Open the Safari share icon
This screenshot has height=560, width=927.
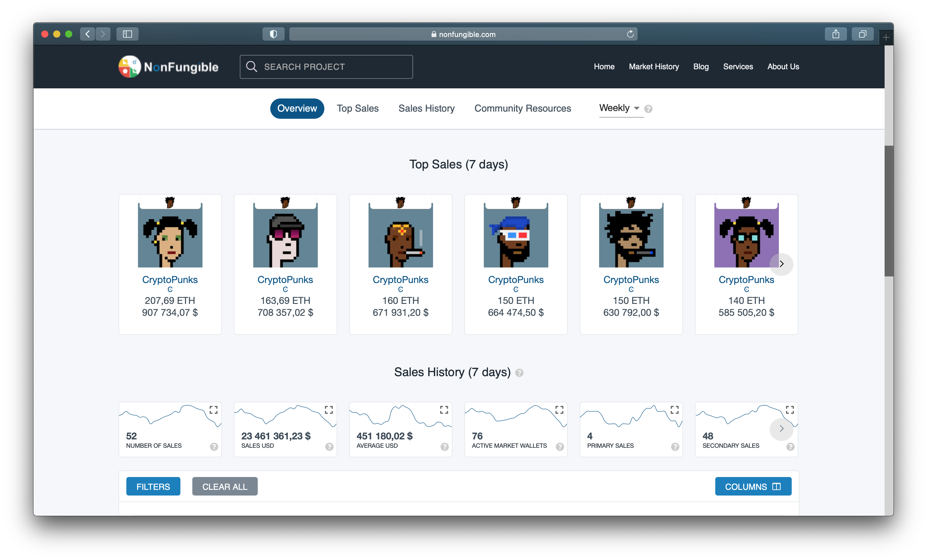click(836, 34)
